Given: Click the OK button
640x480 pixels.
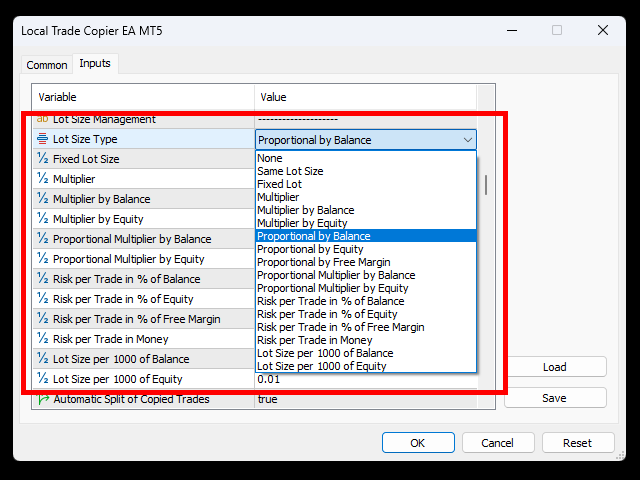Looking at the screenshot, I should 418,443.
